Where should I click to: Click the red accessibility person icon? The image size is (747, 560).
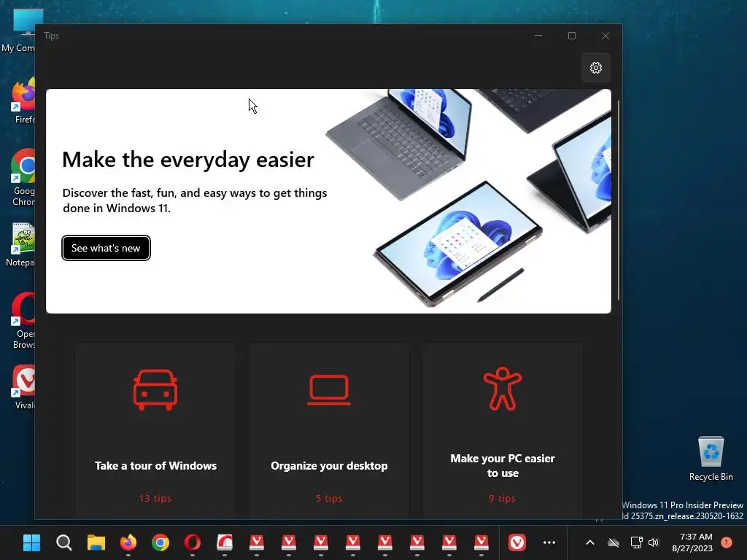(x=502, y=389)
